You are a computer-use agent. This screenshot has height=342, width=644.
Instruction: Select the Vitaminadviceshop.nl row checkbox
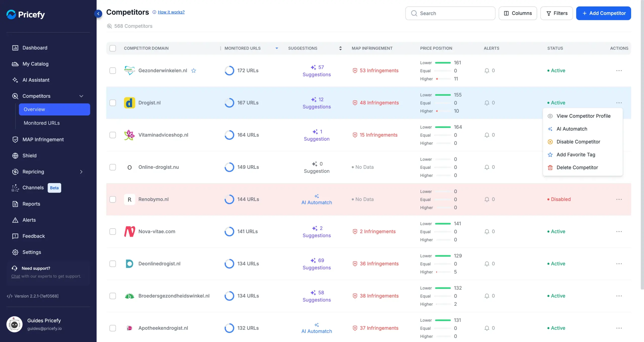point(113,135)
